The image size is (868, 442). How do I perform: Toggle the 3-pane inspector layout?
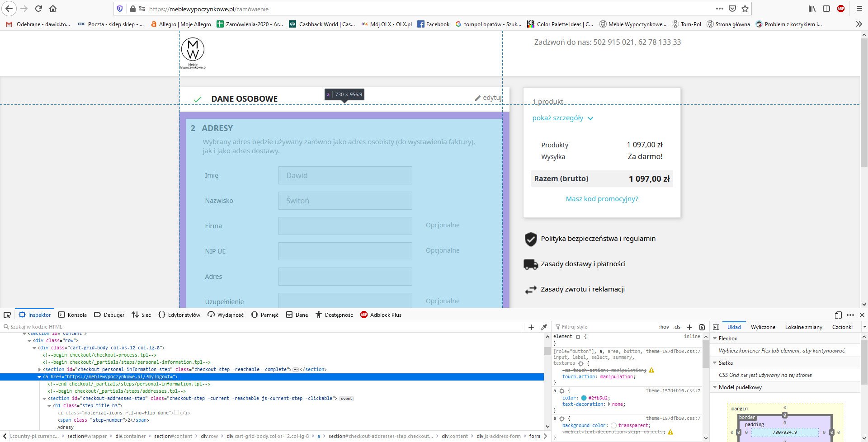[x=716, y=327]
